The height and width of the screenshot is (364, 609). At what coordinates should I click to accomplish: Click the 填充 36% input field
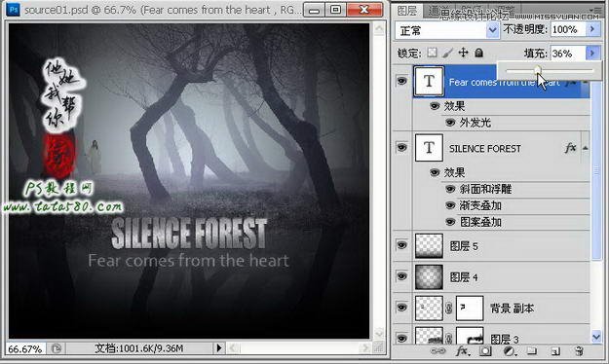click(568, 54)
